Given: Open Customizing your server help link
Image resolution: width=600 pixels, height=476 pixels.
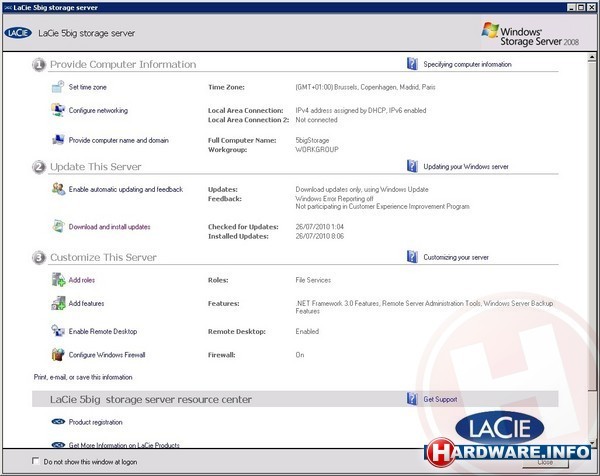Looking at the screenshot, I should click(x=456, y=257).
